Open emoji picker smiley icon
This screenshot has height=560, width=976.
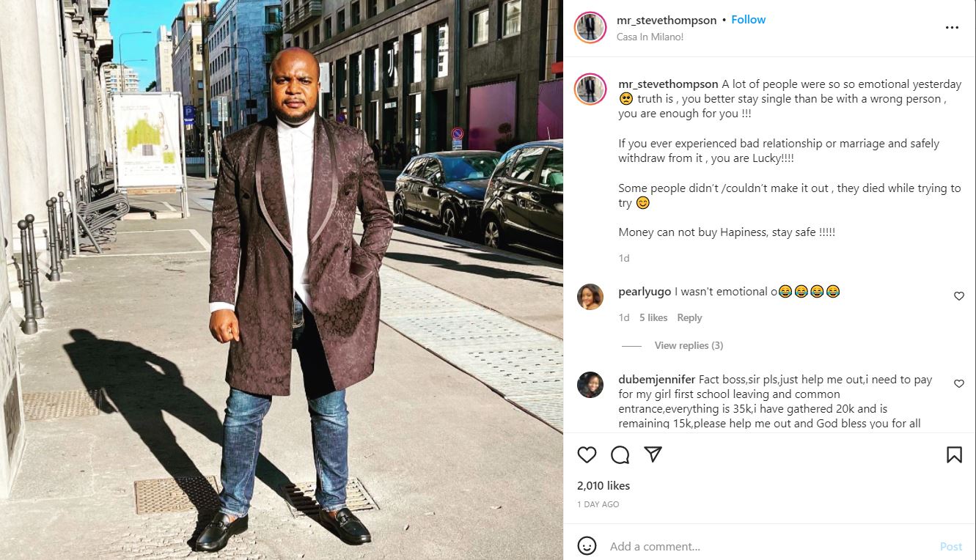pyautogui.click(x=587, y=546)
